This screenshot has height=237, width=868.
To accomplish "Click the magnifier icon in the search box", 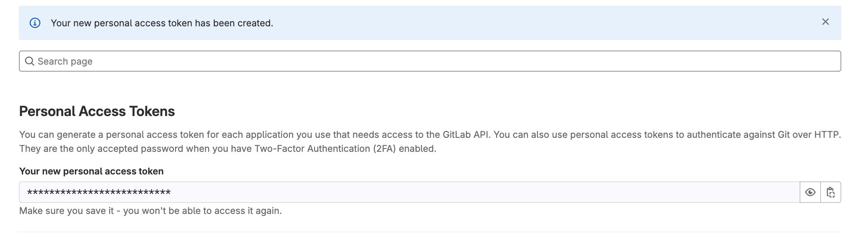I will [x=30, y=61].
